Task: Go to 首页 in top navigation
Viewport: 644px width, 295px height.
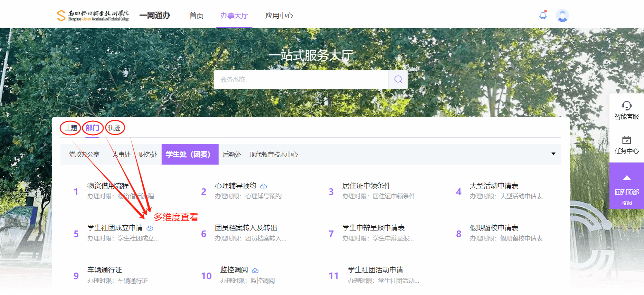Action: click(x=196, y=16)
